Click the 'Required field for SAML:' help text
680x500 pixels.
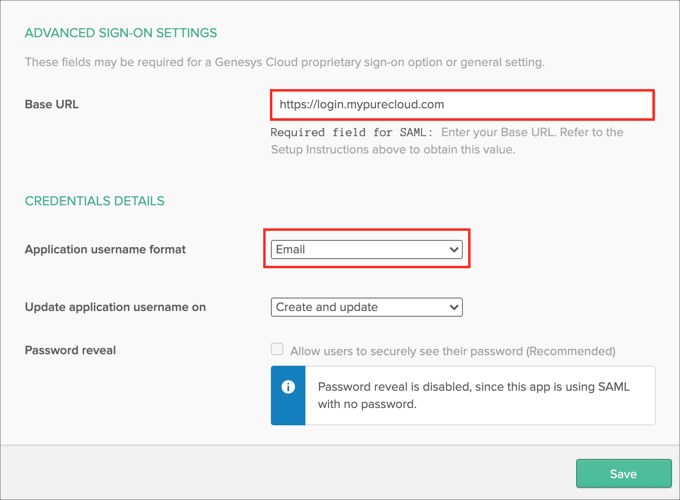[352, 132]
